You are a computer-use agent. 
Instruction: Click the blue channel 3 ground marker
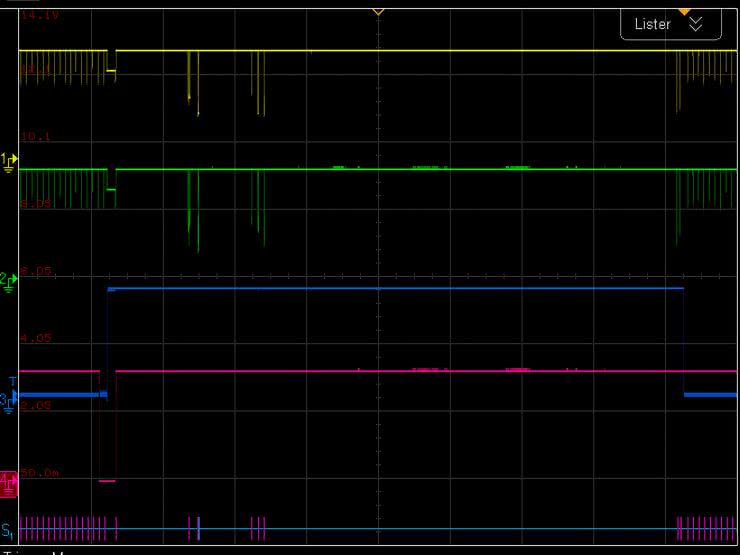[x=9, y=402]
